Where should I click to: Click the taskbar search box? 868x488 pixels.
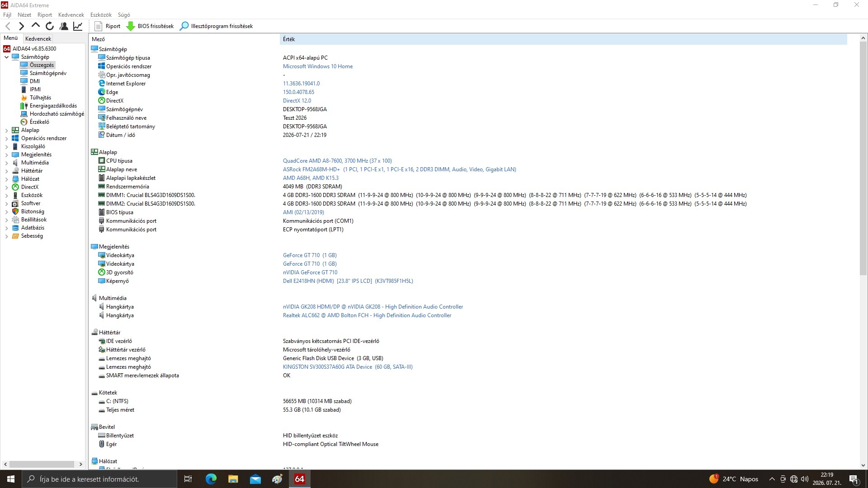(x=99, y=479)
